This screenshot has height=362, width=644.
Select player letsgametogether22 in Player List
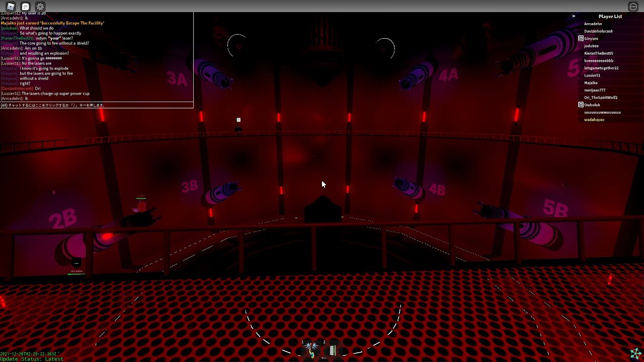(601, 68)
